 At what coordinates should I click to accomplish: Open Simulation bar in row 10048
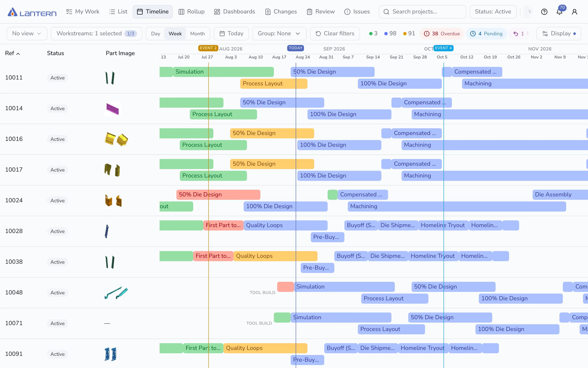point(344,287)
